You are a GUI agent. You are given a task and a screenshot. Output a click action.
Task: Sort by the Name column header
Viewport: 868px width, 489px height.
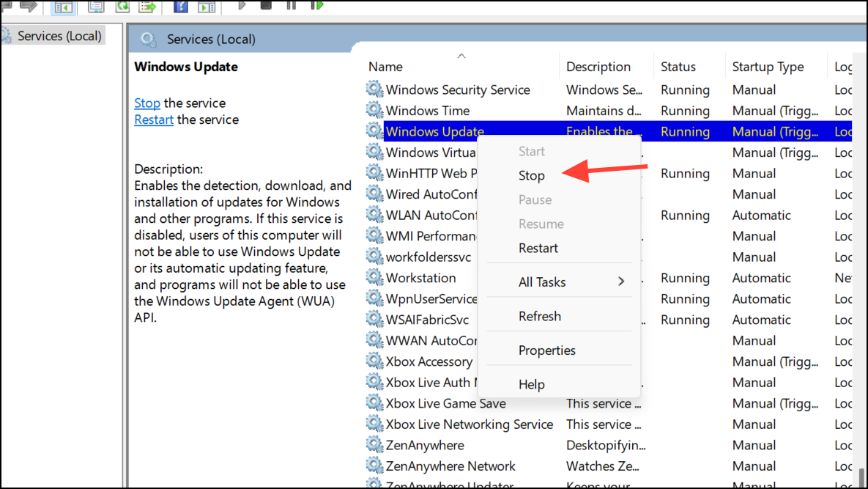pyautogui.click(x=461, y=67)
